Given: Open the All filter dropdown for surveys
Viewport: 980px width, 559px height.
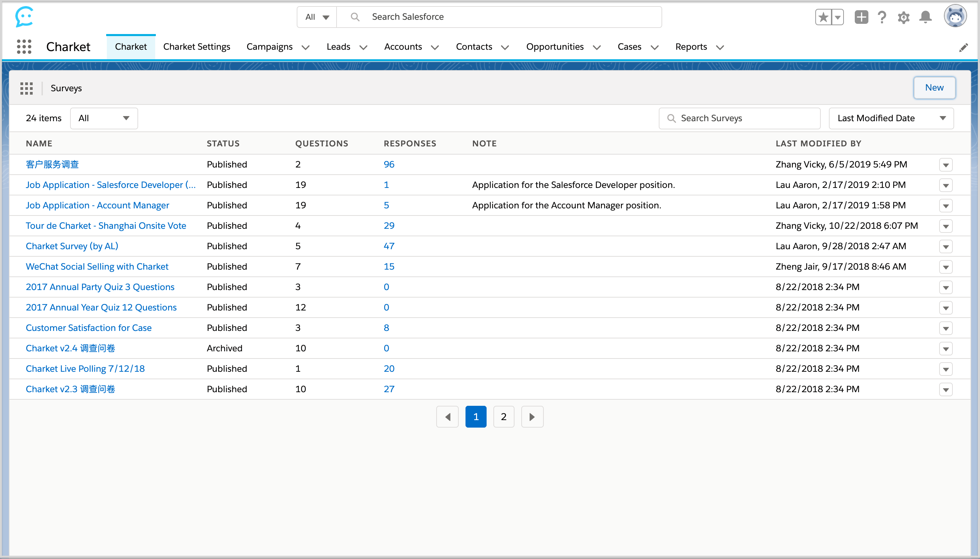Looking at the screenshot, I should 103,118.
